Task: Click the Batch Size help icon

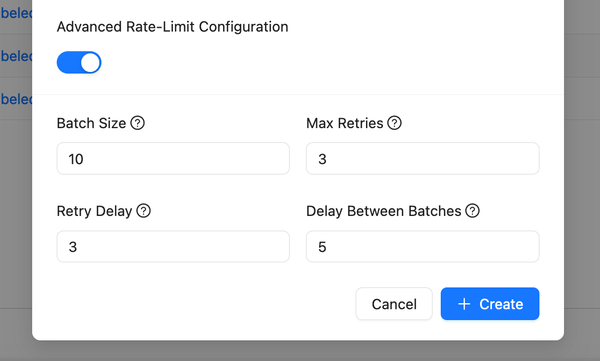Action: 137,123
